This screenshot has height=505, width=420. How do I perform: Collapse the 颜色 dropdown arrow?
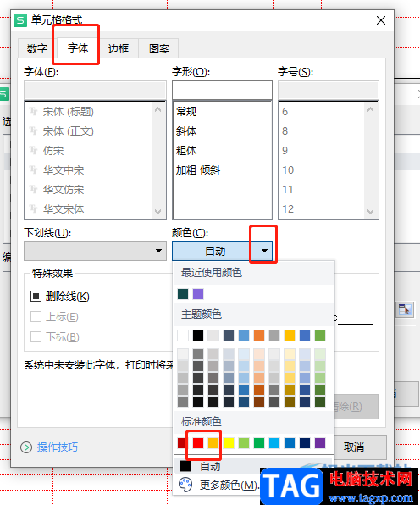pyautogui.click(x=264, y=251)
